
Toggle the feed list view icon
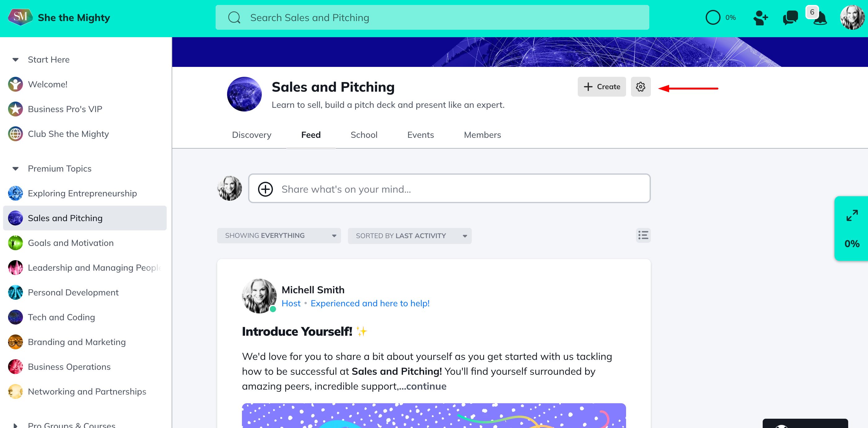coord(643,235)
